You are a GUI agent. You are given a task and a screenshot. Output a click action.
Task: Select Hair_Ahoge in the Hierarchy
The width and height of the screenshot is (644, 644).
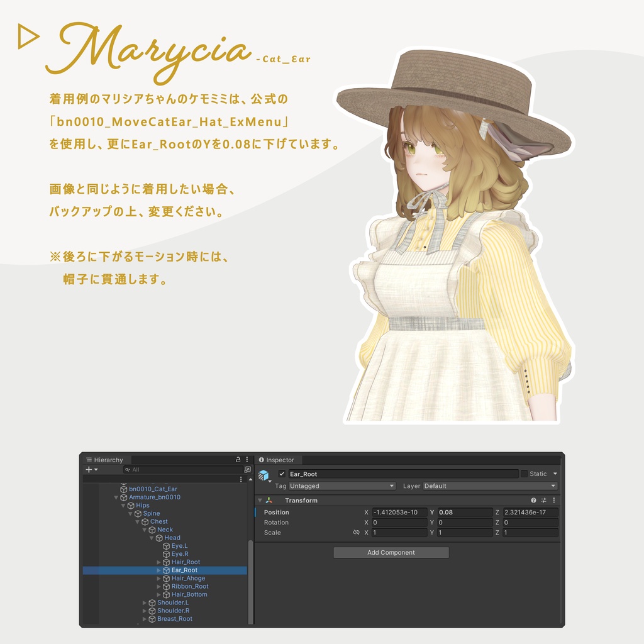coord(188,579)
